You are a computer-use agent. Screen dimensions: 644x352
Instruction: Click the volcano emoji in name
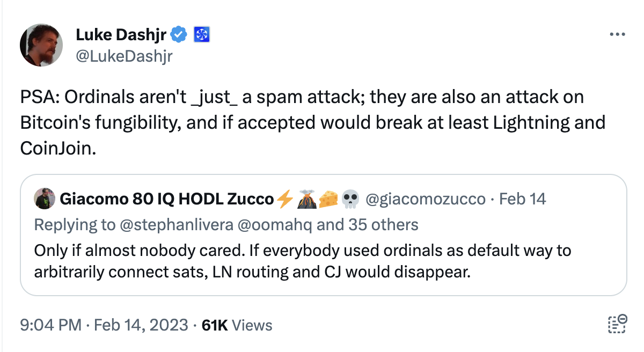[306, 199]
